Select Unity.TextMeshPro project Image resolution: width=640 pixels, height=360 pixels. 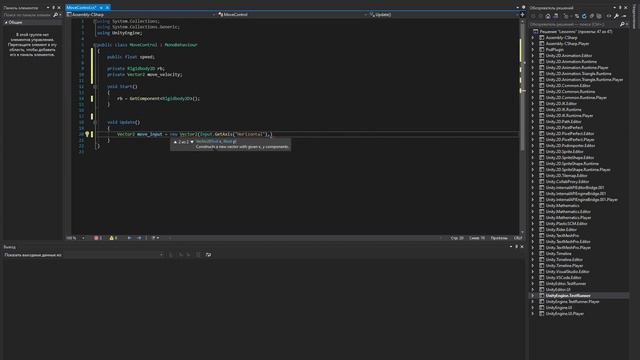pyautogui.click(x=562, y=236)
